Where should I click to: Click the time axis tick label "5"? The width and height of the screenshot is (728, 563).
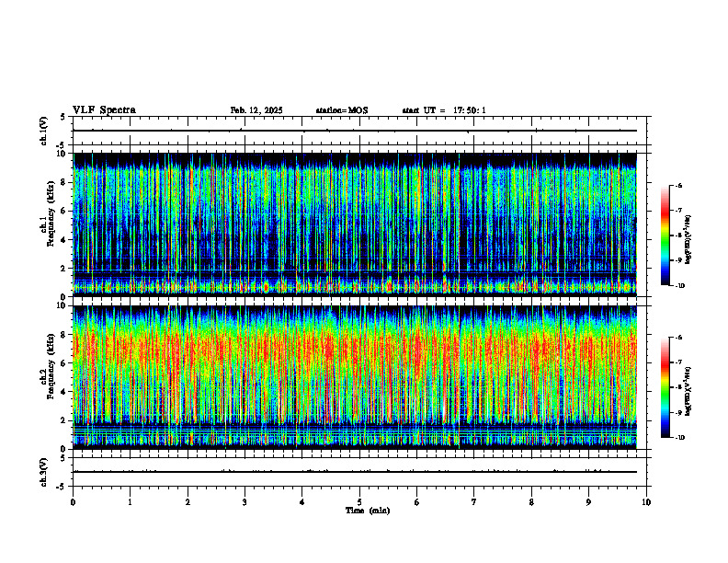coord(359,502)
